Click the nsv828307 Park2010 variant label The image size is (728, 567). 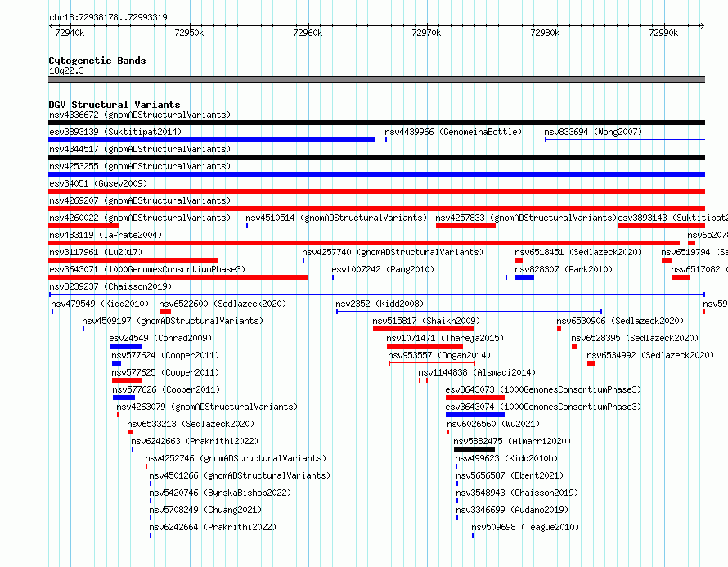point(564,269)
